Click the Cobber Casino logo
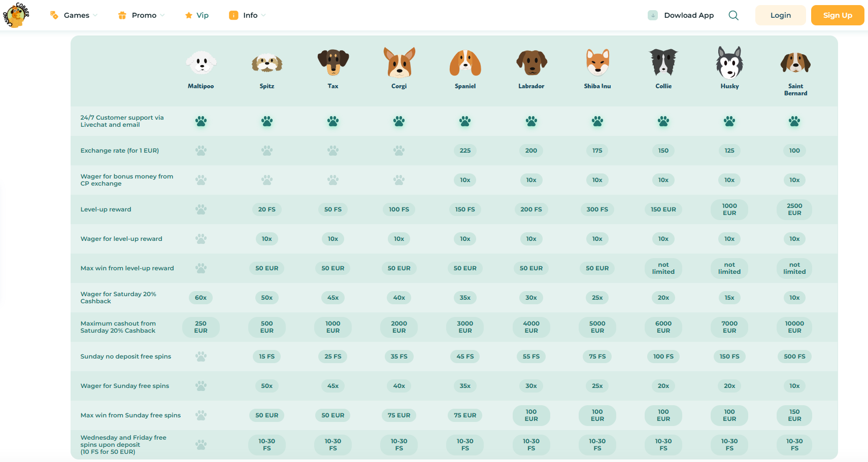Screen dimensions: 868x462 pyautogui.click(x=16, y=15)
